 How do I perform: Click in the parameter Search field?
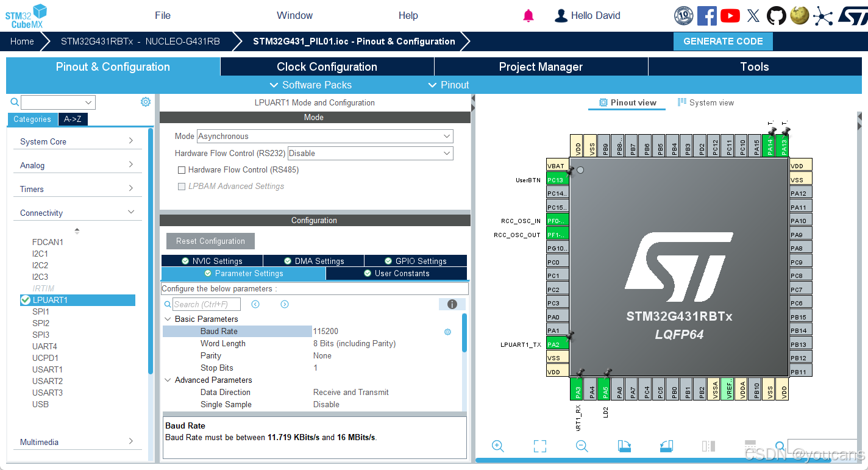(207, 304)
